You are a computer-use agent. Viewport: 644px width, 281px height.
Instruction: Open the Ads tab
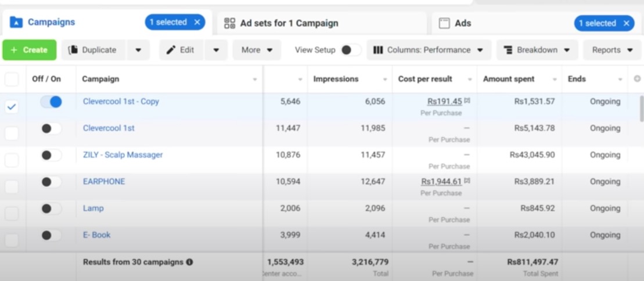click(463, 23)
